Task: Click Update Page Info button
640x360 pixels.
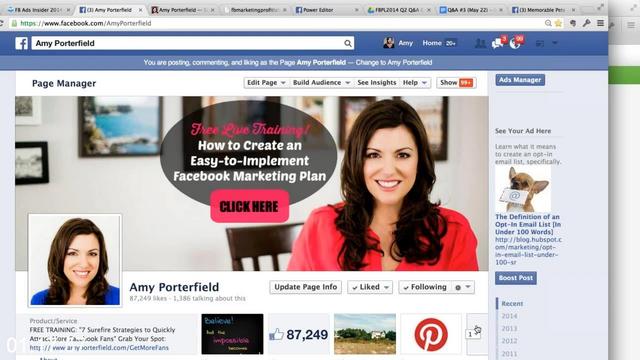Action: point(306,287)
